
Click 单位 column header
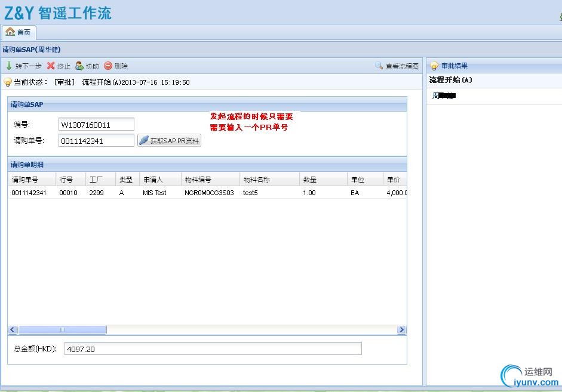pyautogui.click(x=365, y=180)
